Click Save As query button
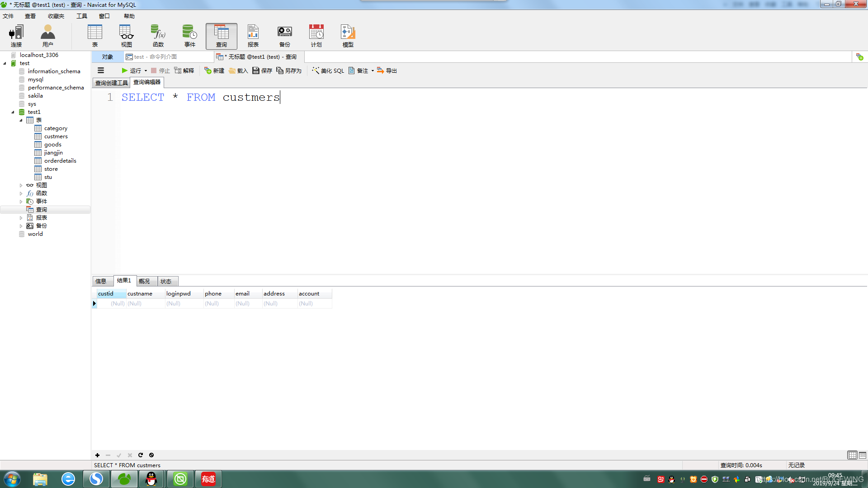 [x=288, y=70]
